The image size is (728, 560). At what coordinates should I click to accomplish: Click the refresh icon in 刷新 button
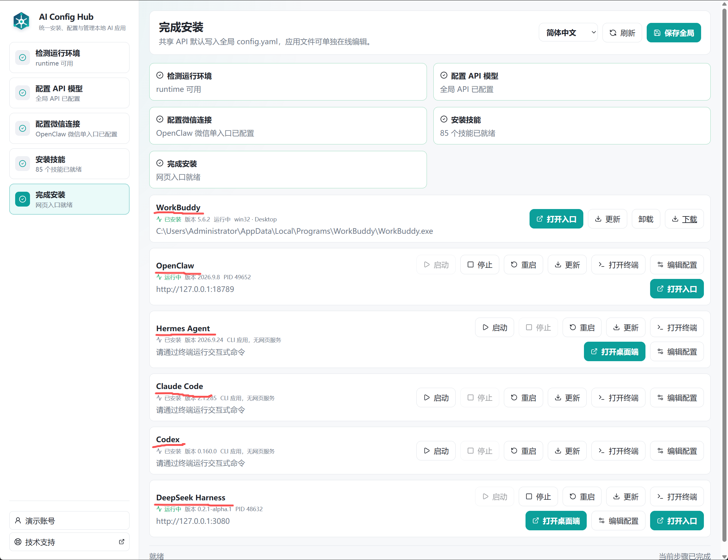click(x=613, y=33)
